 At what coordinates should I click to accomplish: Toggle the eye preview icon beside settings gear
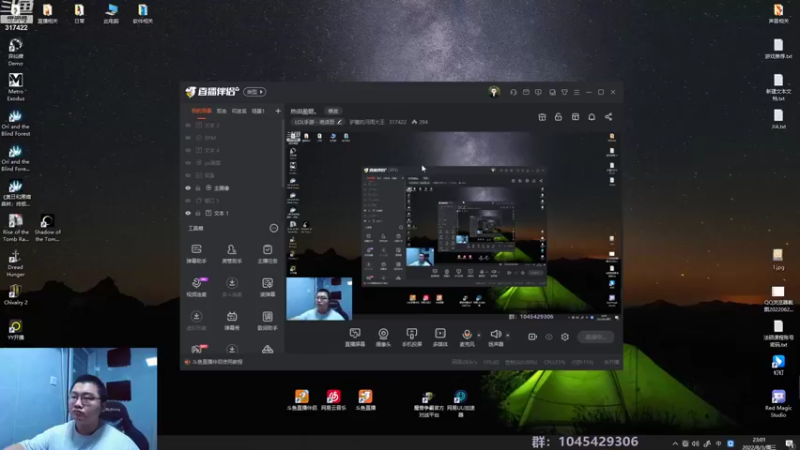tap(548, 337)
